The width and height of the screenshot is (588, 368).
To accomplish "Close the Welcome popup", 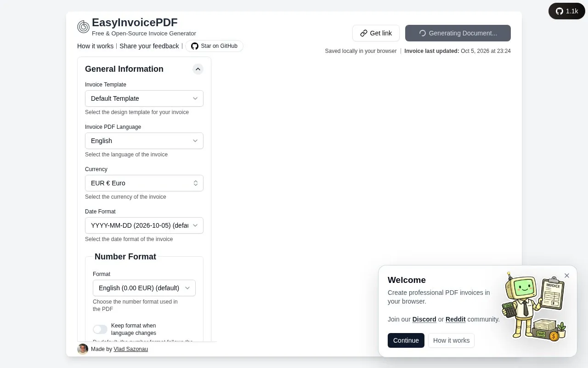I will pyautogui.click(x=567, y=276).
